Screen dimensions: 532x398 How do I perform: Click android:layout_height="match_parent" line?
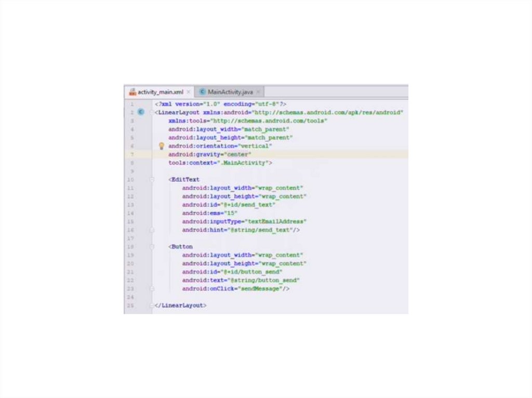pyautogui.click(x=230, y=138)
